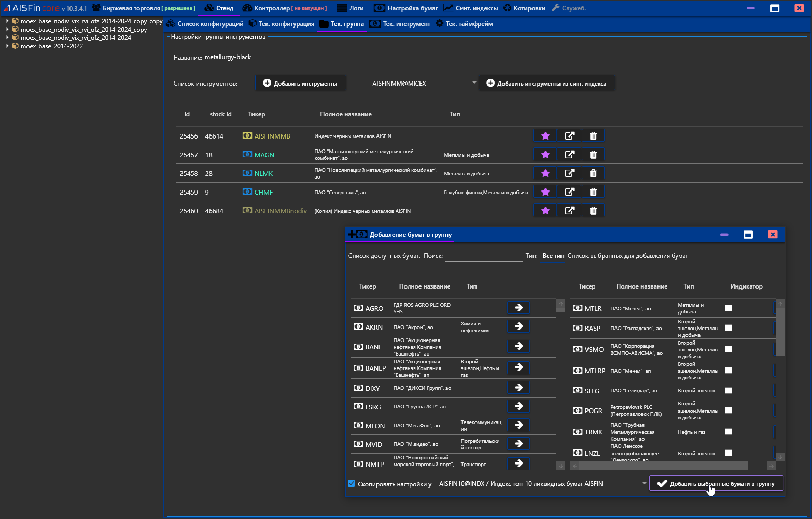The height and width of the screenshot is (519, 812).
Task: Click star icon for AISFINMMBnodiv row
Action: coord(545,211)
